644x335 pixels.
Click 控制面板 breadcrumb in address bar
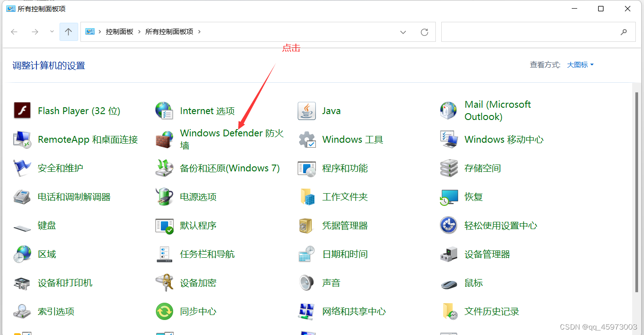click(120, 32)
